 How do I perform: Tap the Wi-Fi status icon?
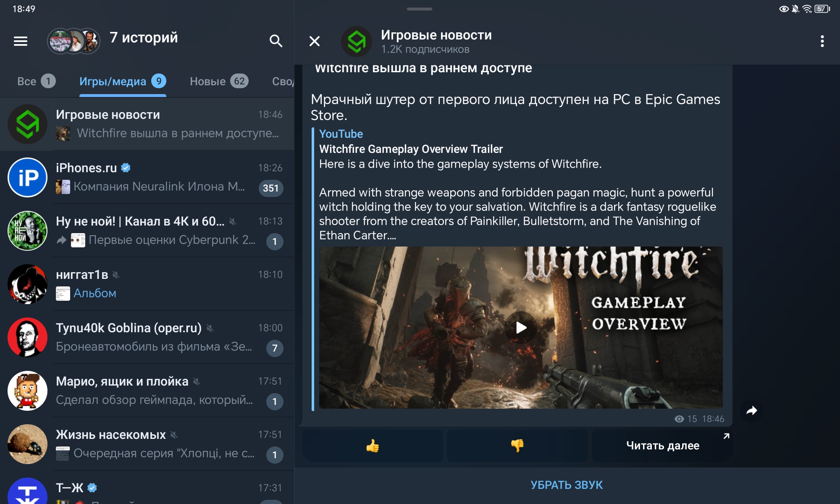(x=807, y=9)
